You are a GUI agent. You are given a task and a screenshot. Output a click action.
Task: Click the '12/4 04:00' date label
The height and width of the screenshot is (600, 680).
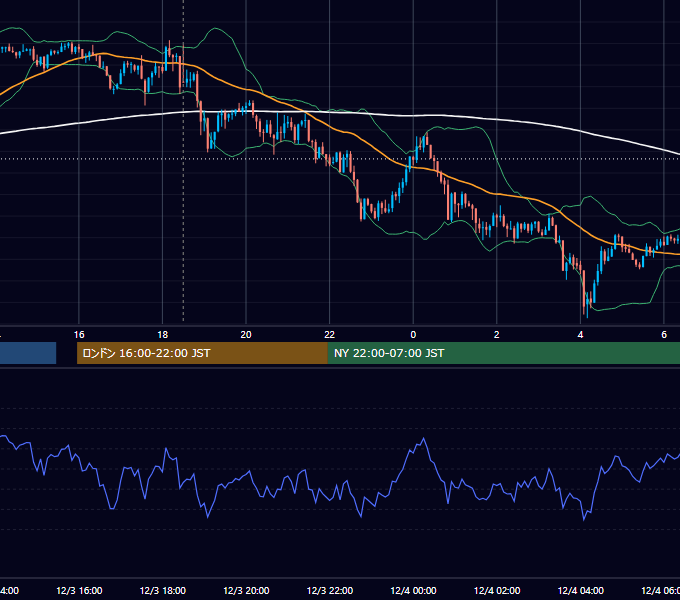point(581,590)
